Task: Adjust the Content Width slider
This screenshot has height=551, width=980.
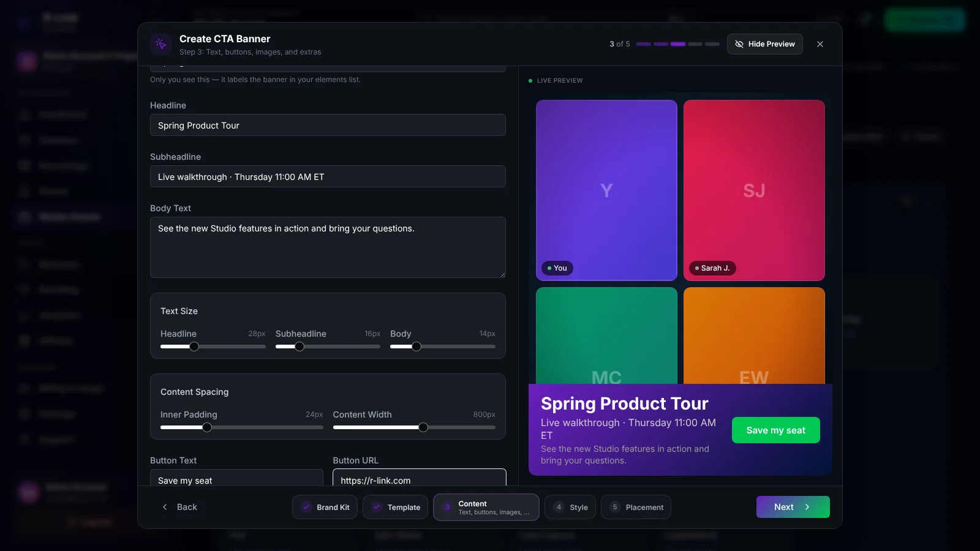Action: [x=414, y=427]
